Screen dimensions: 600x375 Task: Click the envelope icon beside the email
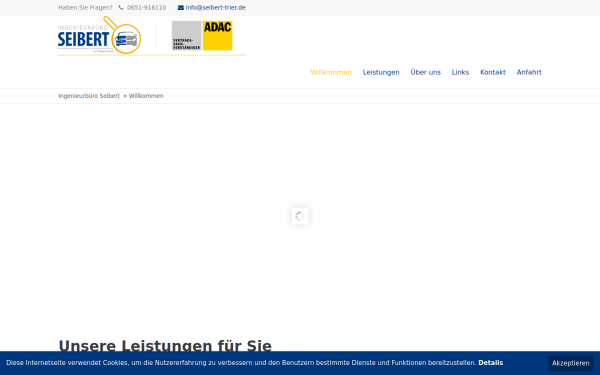coord(181,8)
